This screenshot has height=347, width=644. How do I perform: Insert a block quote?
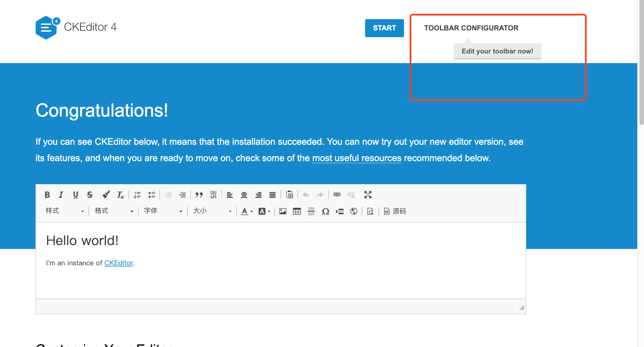[199, 195]
